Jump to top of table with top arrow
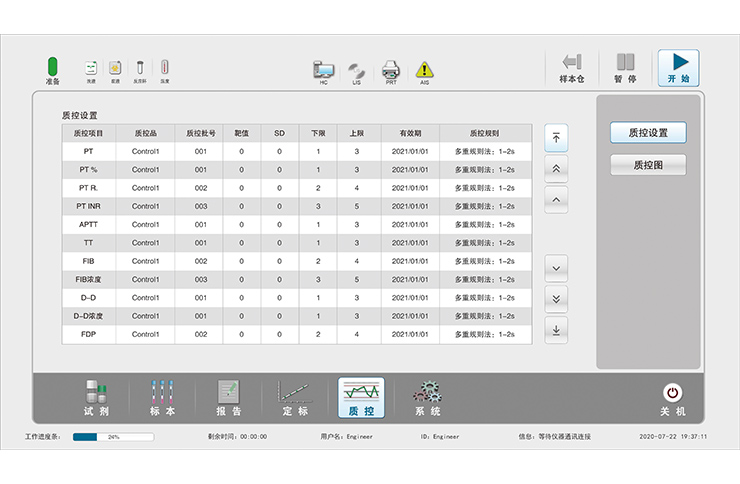 click(x=556, y=138)
